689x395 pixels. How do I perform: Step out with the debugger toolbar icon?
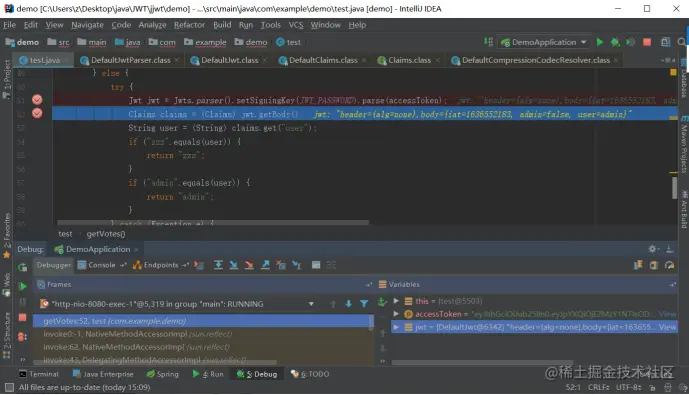pyautogui.click(x=265, y=265)
